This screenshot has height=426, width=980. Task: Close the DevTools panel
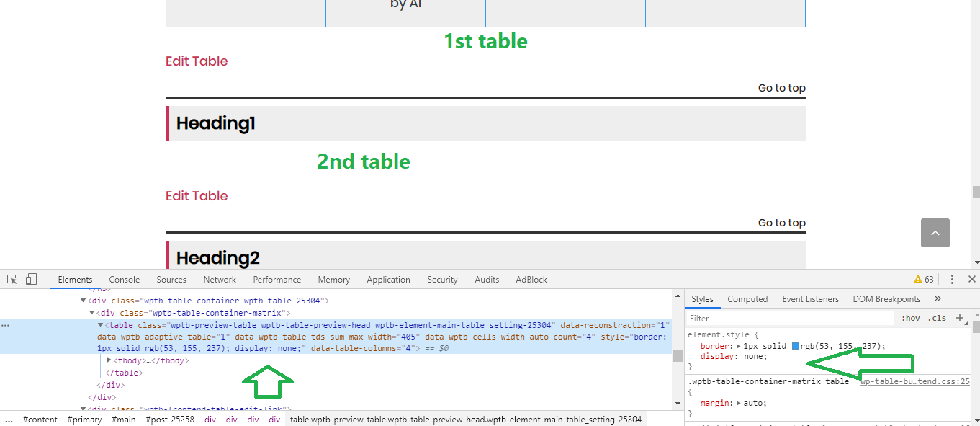coord(971,280)
